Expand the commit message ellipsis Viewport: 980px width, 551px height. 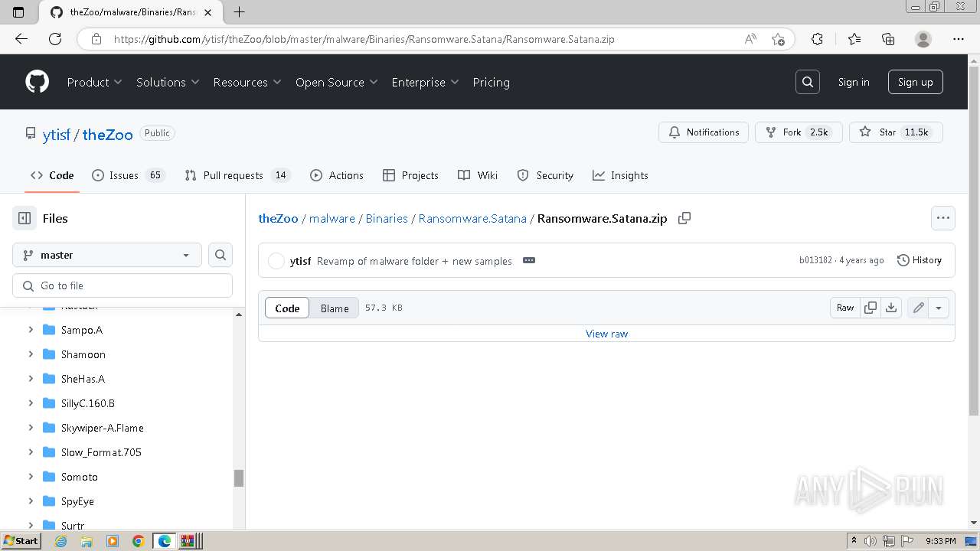(529, 260)
